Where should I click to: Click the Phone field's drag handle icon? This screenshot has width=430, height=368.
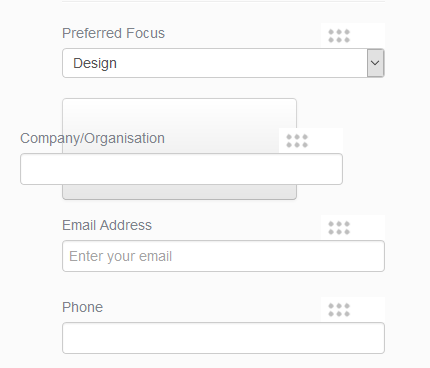click(x=339, y=310)
